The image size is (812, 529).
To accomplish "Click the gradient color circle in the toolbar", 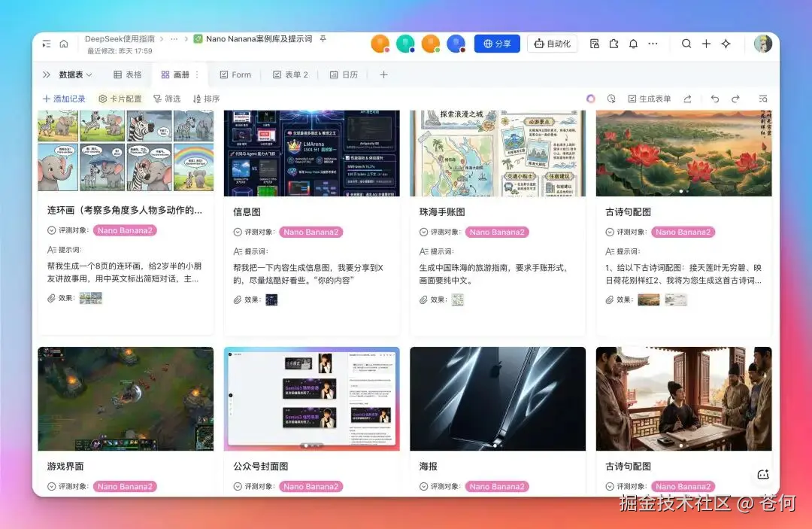I will point(592,98).
